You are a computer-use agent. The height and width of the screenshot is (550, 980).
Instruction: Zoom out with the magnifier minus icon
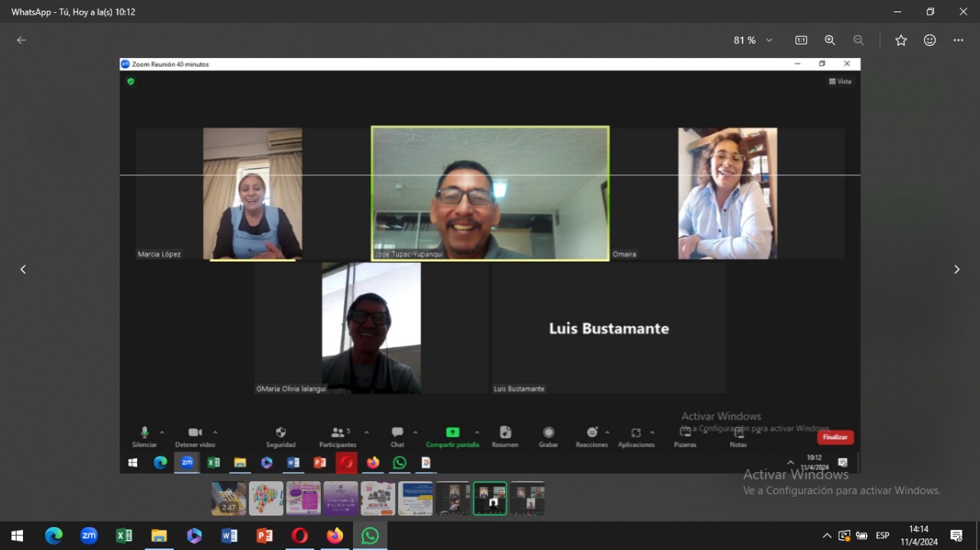(x=858, y=41)
